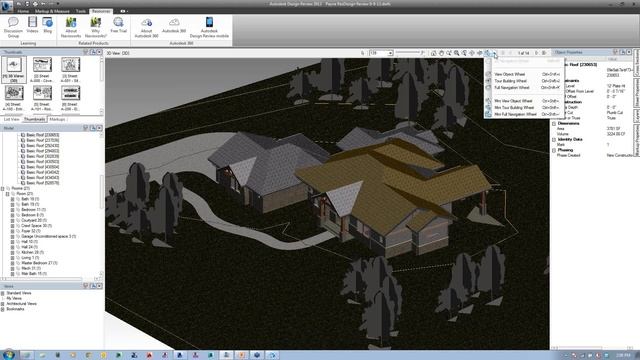Click the Home view toolbar icon

coord(433,53)
